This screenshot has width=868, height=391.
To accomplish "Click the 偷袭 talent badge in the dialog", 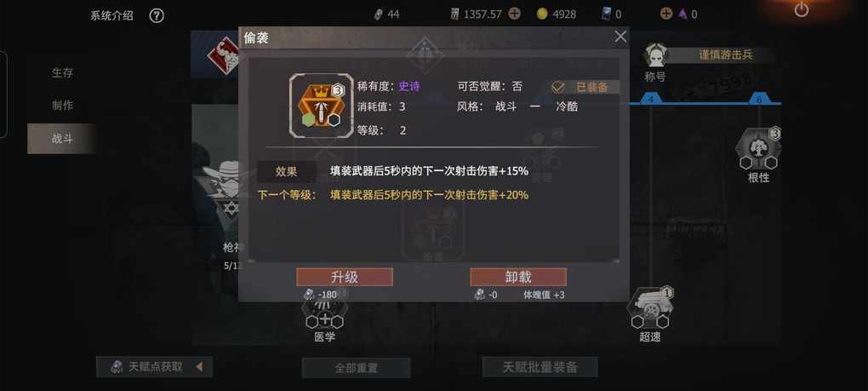I will tap(321, 106).
